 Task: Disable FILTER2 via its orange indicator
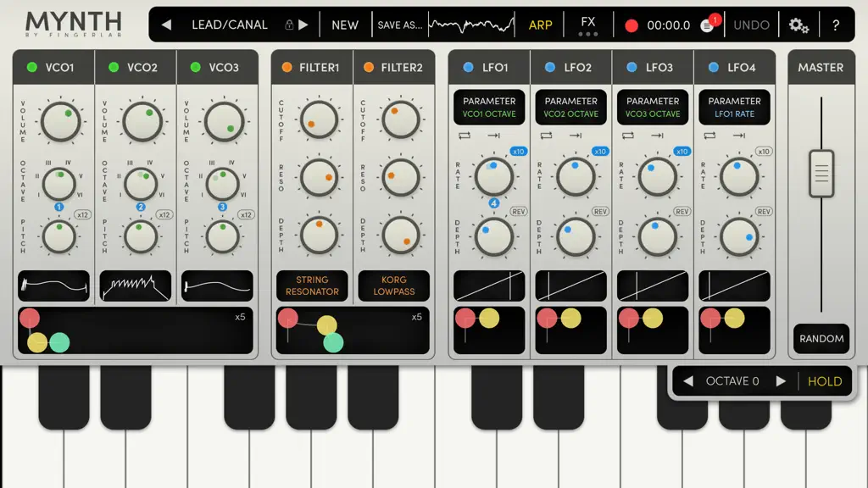368,68
